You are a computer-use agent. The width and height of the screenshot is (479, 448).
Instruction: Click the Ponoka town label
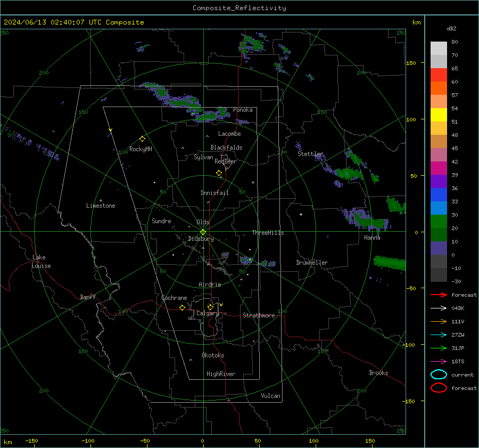click(x=243, y=110)
